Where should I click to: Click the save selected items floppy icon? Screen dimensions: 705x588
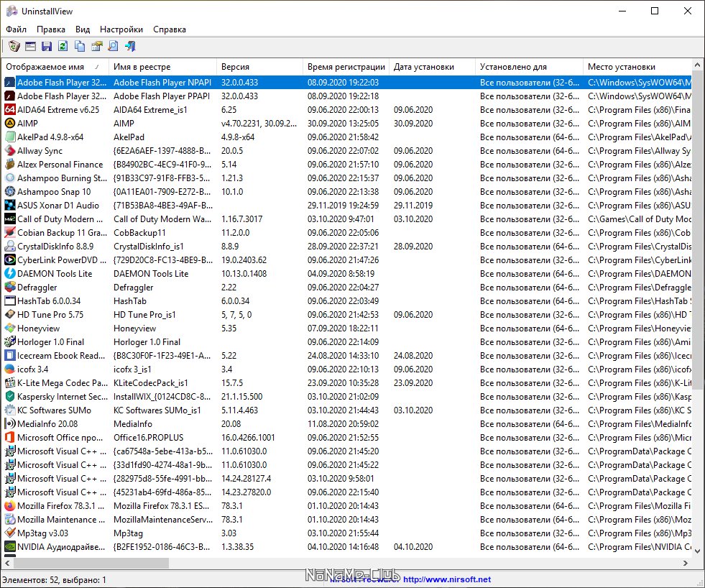[47, 47]
